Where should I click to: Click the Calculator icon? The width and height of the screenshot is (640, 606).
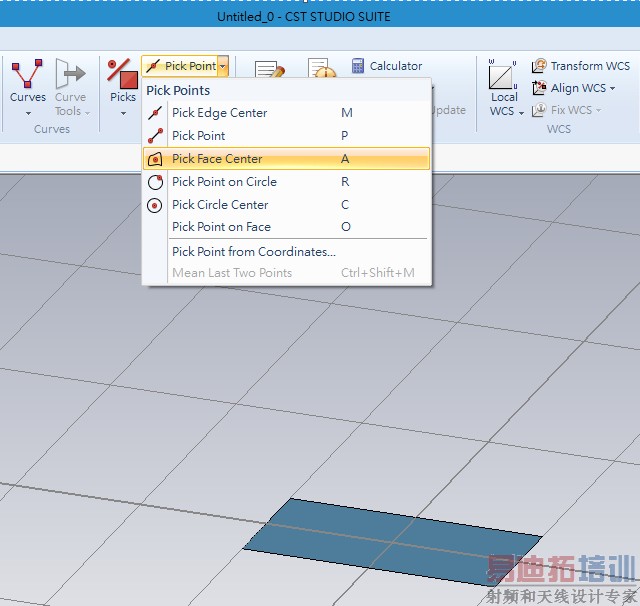click(358, 66)
